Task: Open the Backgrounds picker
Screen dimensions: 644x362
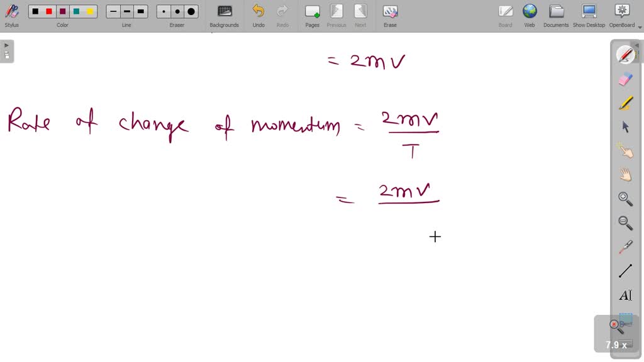Action: click(225, 16)
